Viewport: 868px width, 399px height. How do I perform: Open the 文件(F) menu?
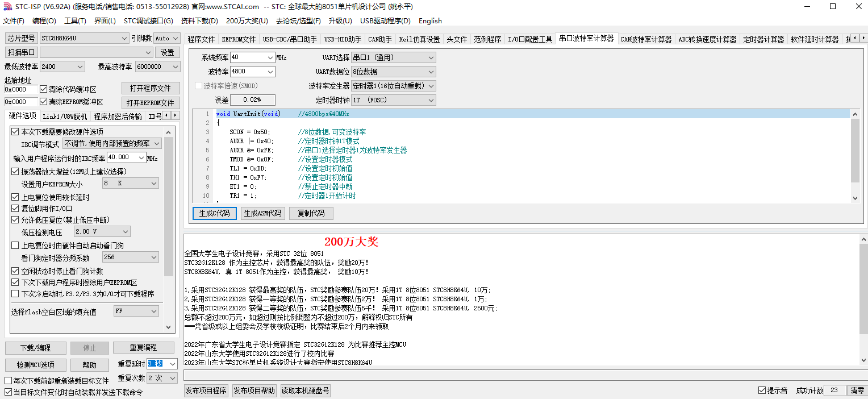(x=14, y=21)
